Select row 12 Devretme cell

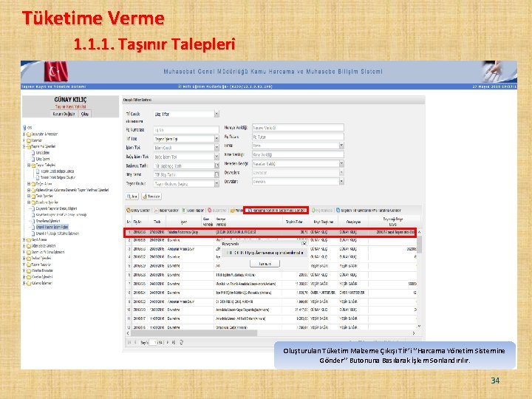click(183, 328)
